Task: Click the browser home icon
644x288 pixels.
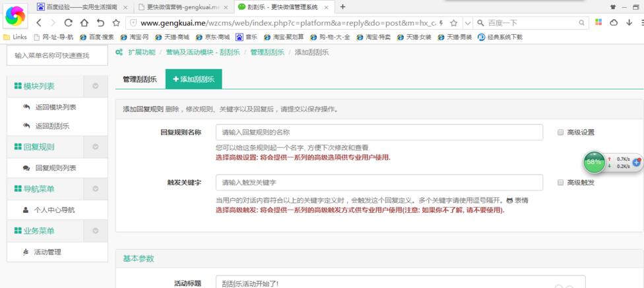Action: [84, 22]
